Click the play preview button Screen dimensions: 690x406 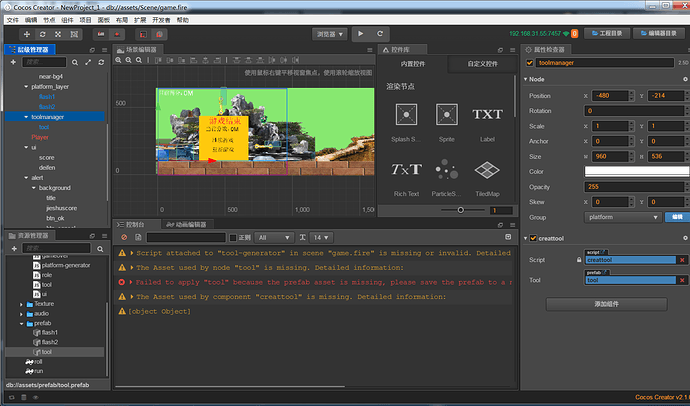(361, 34)
